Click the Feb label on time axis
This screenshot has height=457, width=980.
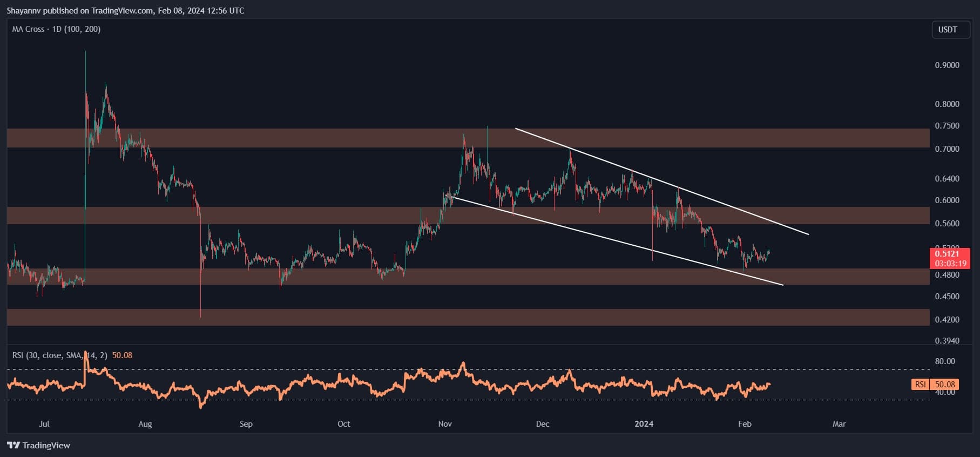coord(745,424)
